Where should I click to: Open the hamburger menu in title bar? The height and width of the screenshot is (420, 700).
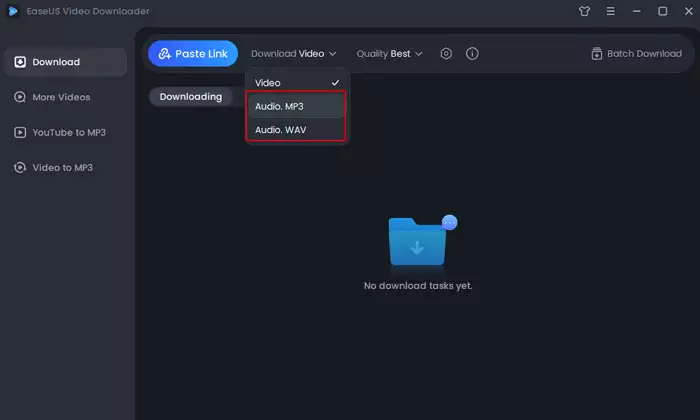coord(610,11)
